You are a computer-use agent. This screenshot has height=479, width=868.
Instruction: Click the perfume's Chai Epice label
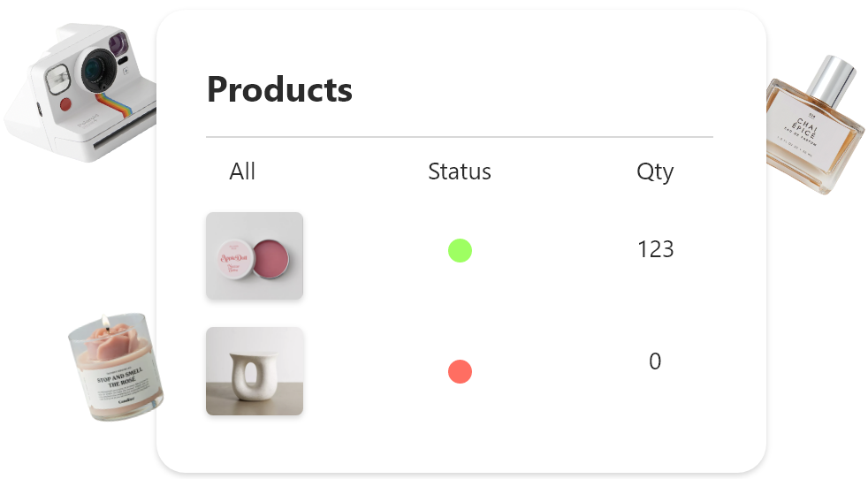click(807, 126)
